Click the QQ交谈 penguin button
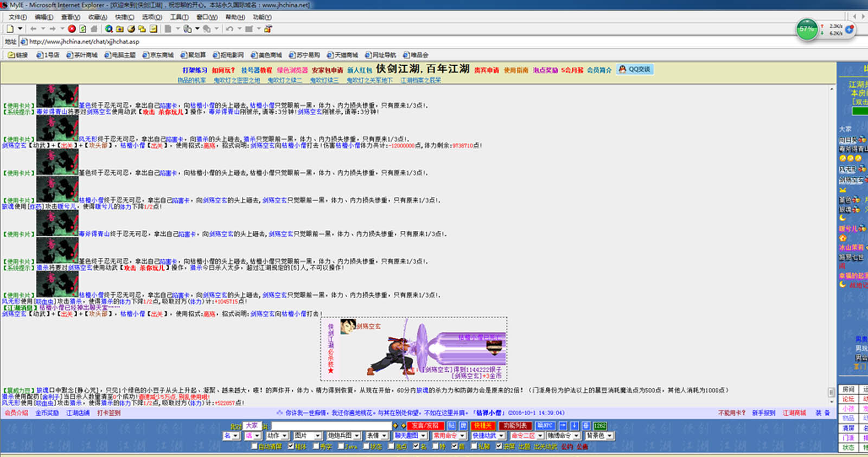This screenshot has height=457, width=868. tap(635, 69)
